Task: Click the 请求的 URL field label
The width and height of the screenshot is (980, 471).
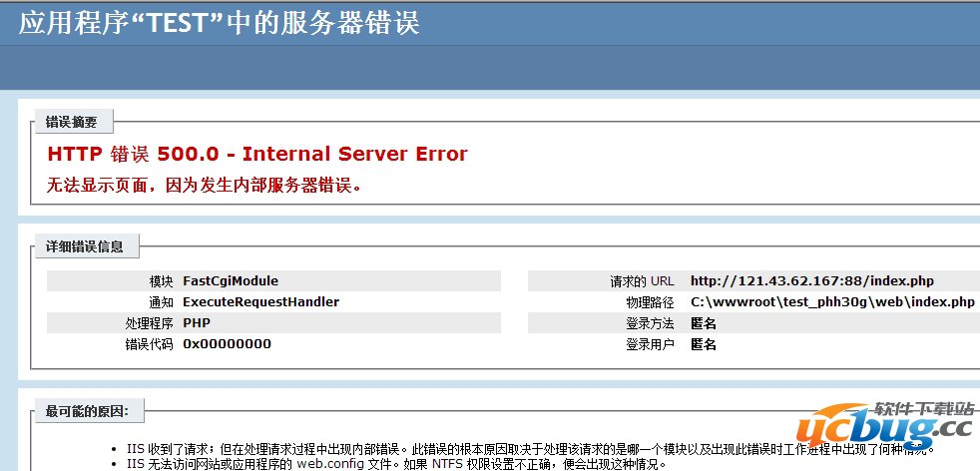Action: 642,281
